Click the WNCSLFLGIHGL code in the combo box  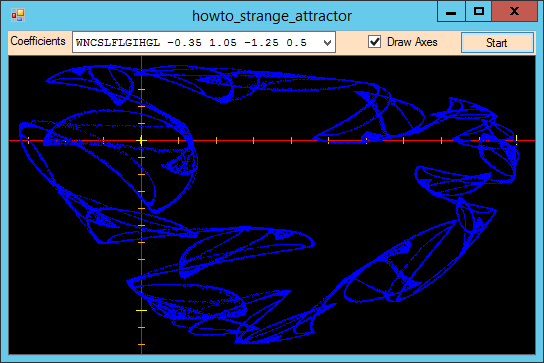[x=118, y=43]
